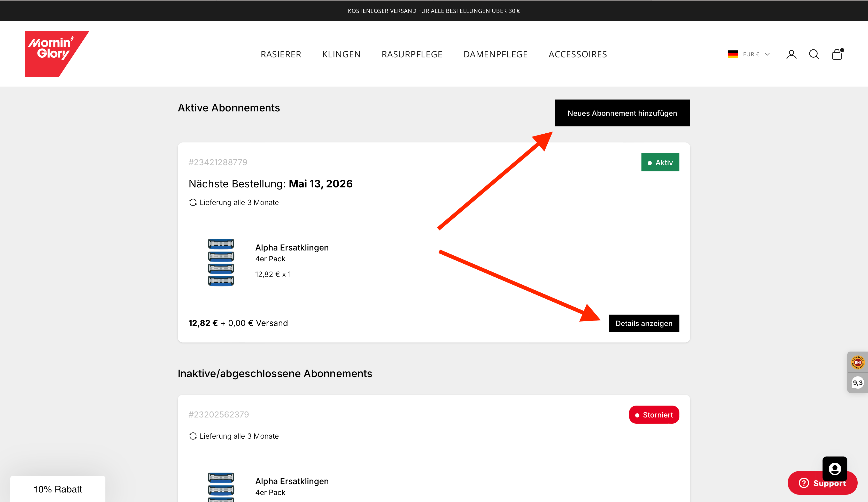Screen dimensions: 868x502
Task: Navigate to DAMENPFLEGE category
Action: click(x=495, y=55)
